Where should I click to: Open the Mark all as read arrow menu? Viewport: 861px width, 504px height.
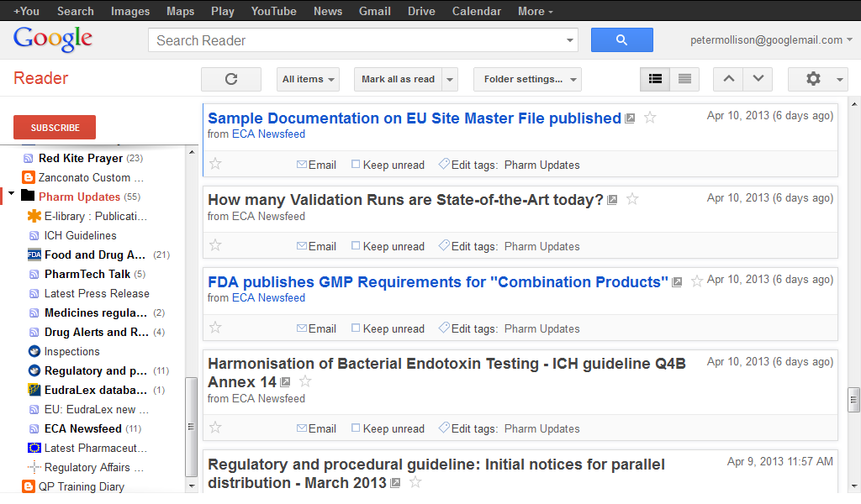pyautogui.click(x=451, y=79)
